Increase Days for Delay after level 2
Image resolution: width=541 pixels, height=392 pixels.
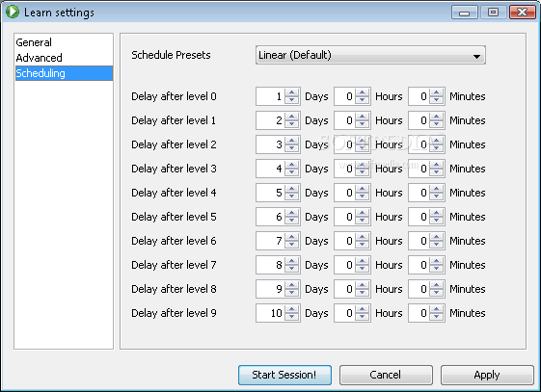pos(292,141)
